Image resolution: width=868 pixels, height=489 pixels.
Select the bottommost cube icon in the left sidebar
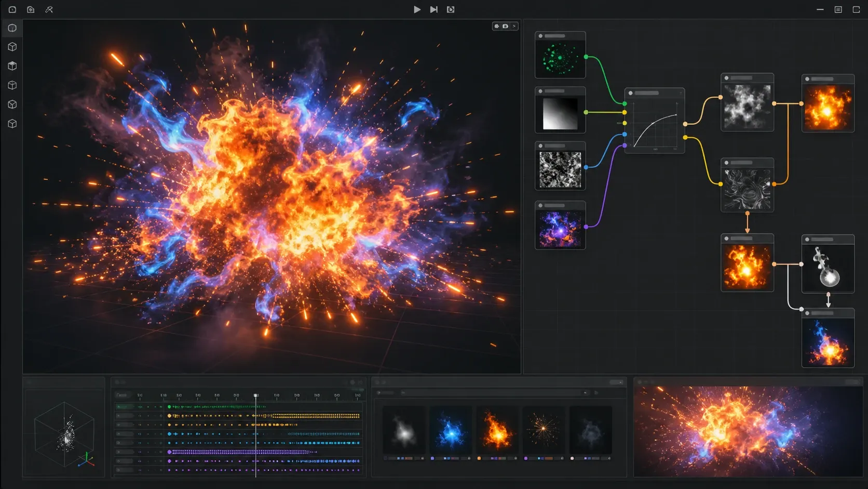(x=12, y=124)
